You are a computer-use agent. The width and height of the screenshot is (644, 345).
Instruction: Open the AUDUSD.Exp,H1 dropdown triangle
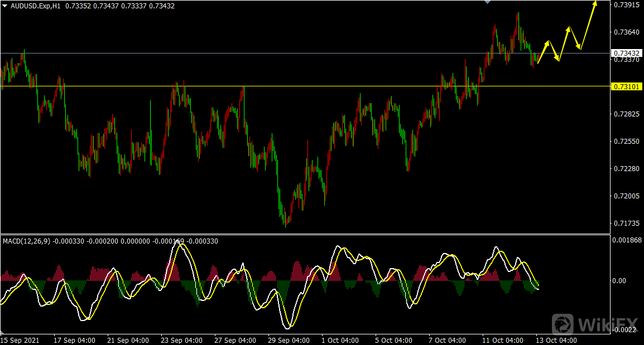5,6
